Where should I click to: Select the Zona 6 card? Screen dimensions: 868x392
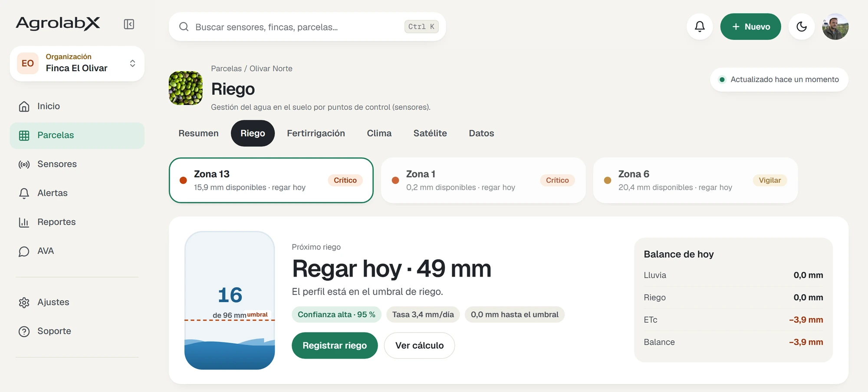coord(696,180)
